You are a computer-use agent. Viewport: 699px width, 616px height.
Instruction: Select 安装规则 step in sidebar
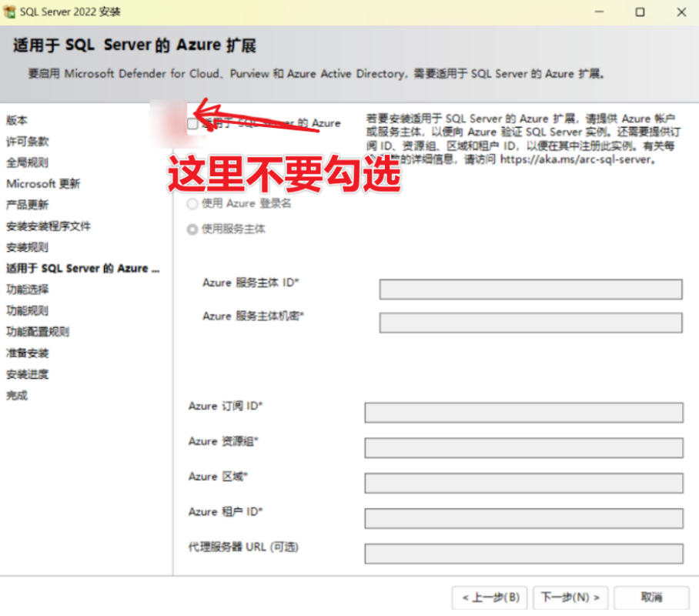click(27, 247)
